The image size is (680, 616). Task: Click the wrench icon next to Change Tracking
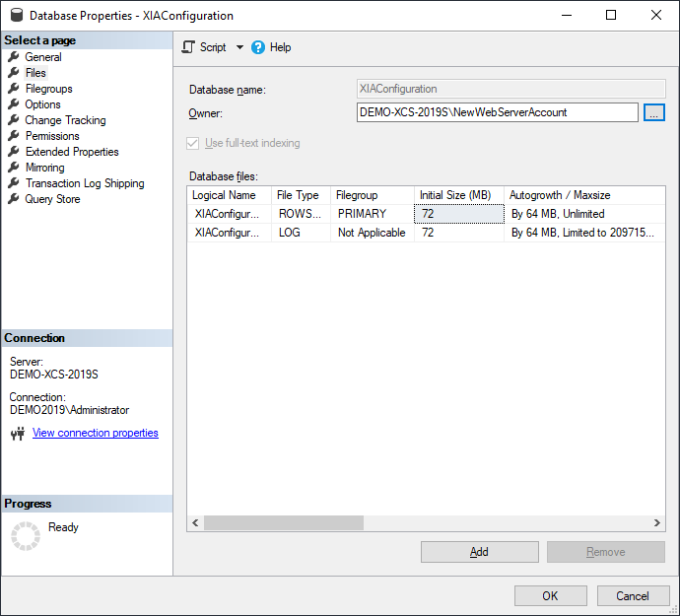pyautogui.click(x=14, y=119)
